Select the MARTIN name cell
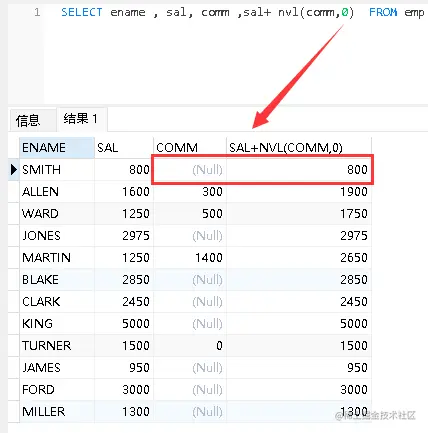The height and width of the screenshot is (433, 428). [57, 258]
